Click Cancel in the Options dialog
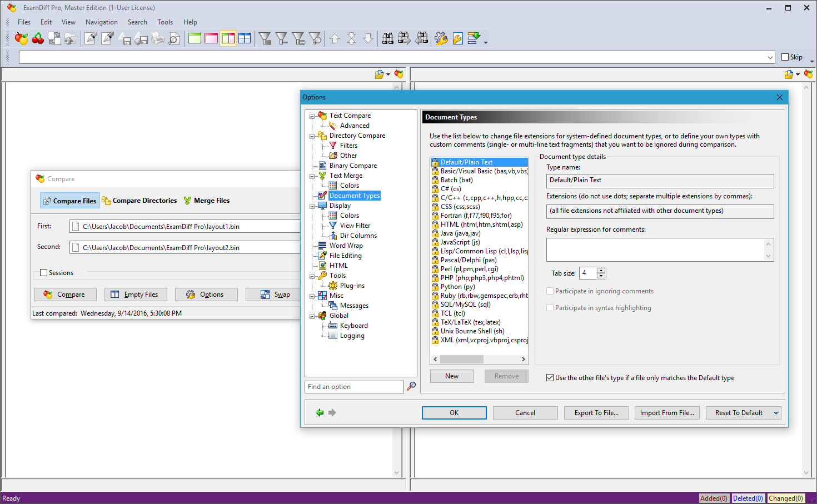The image size is (817, 504). click(x=525, y=413)
